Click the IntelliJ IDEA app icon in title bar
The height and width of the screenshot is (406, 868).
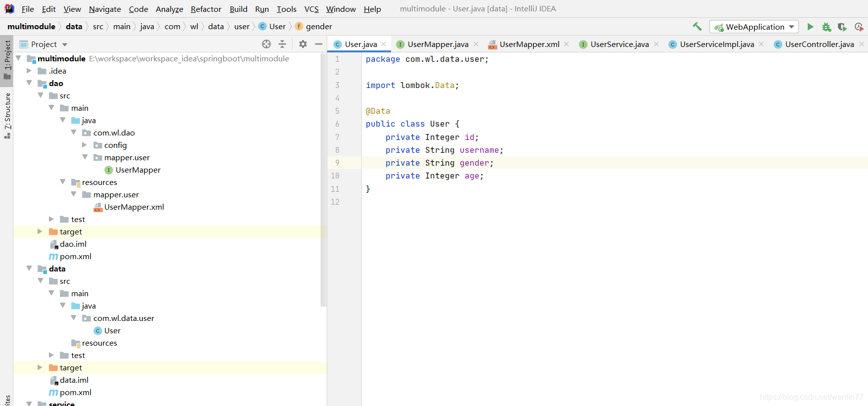(9, 9)
